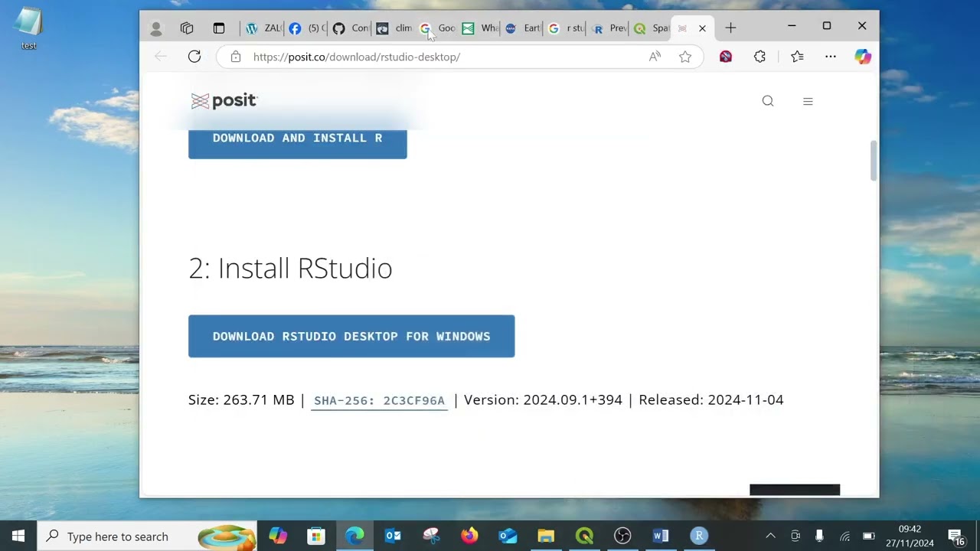This screenshot has height=551, width=980.
Task: Open the SHA-256: 2C3CF96A link
Action: [x=379, y=400]
